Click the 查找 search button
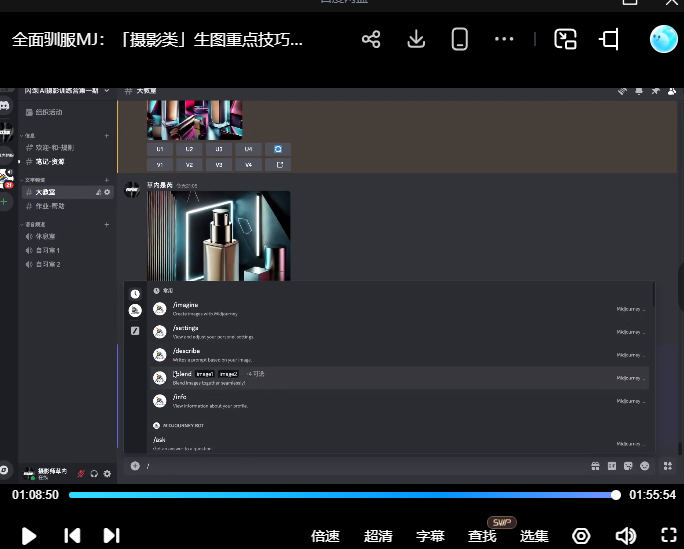Image resolution: width=684 pixels, height=549 pixels. coord(482,536)
